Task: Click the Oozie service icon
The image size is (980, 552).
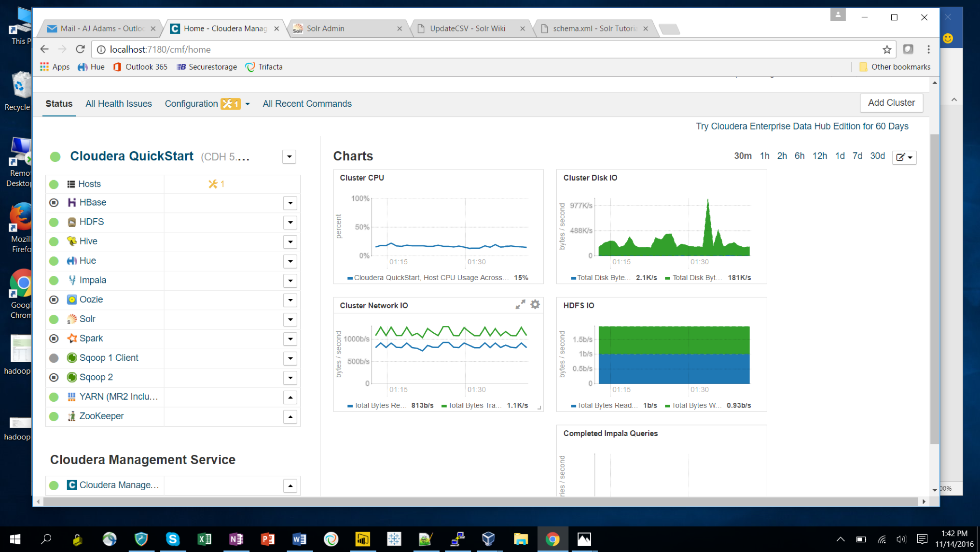Action: (x=71, y=299)
